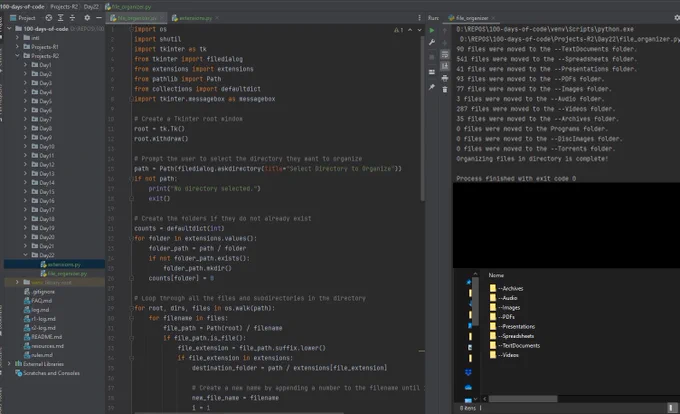Select --Videos folder in Explorer window
Screen dimensions: 680x414
point(504,355)
